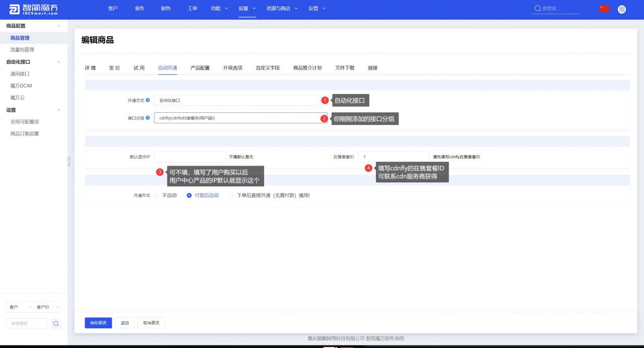The image size is (644, 348).
Task: Open 流量包管理 in the sidebar
Action: click(22, 50)
